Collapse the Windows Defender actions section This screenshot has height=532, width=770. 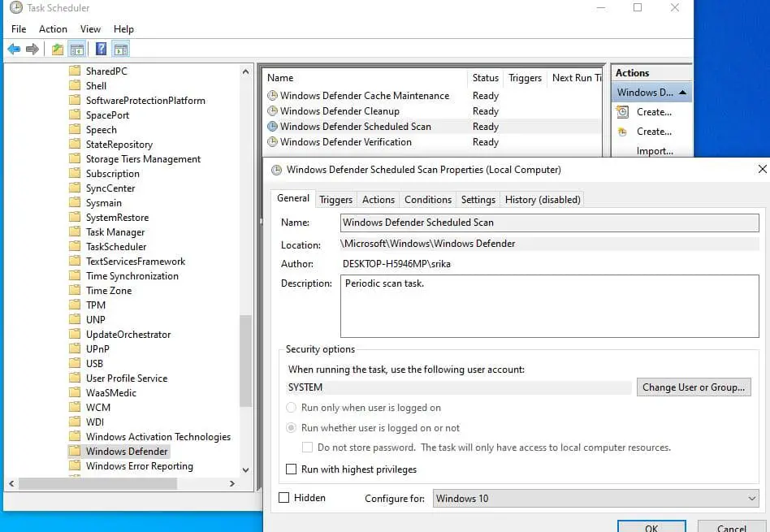pyautogui.click(x=682, y=93)
